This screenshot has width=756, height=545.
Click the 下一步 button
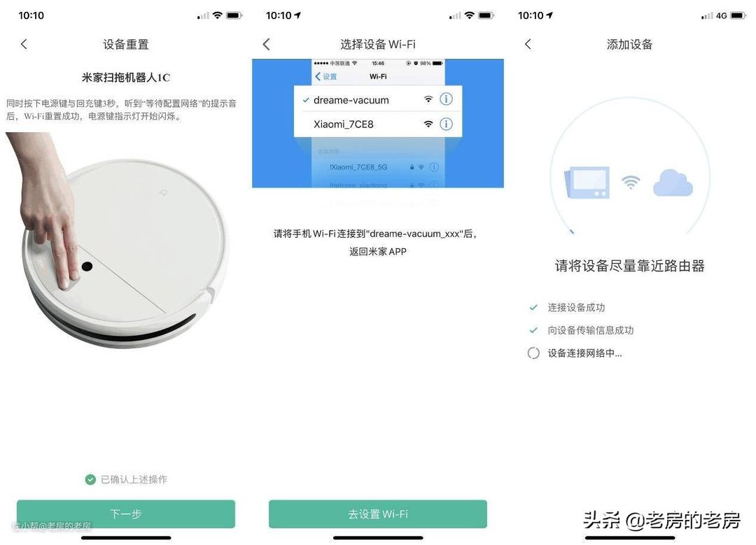click(126, 514)
